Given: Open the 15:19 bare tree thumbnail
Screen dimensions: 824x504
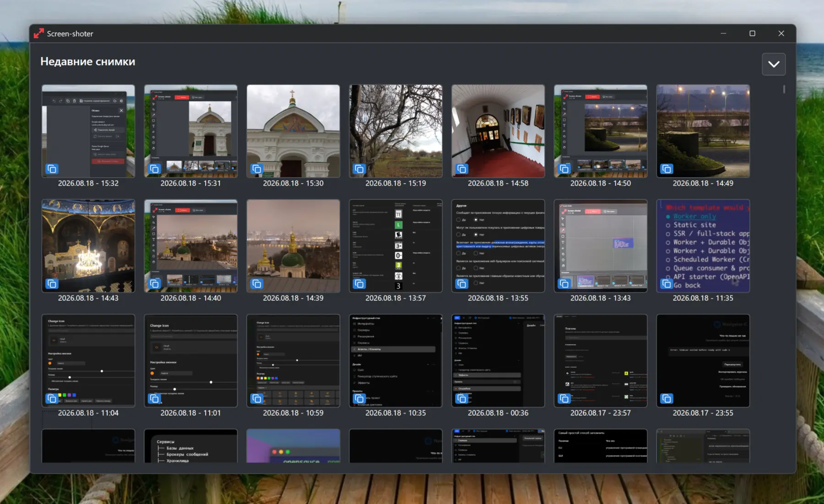Looking at the screenshot, I should click(x=396, y=131).
